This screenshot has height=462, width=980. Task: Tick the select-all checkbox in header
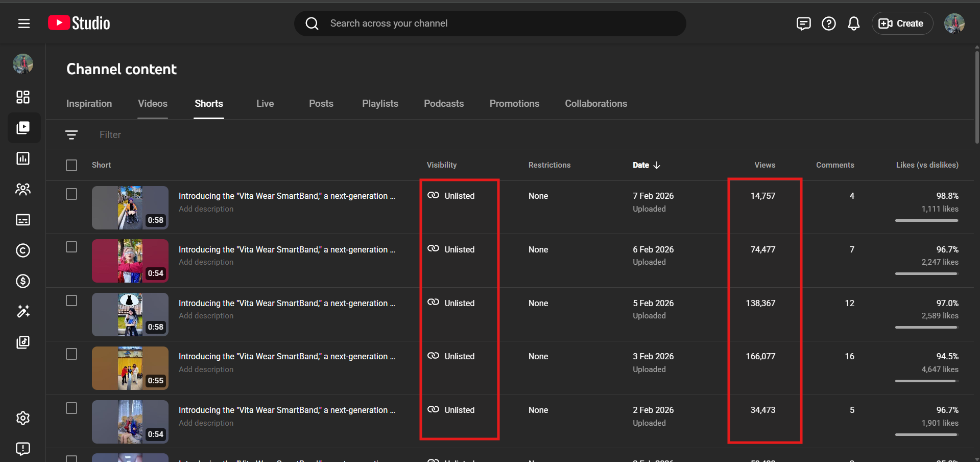pyautogui.click(x=71, y=165)
